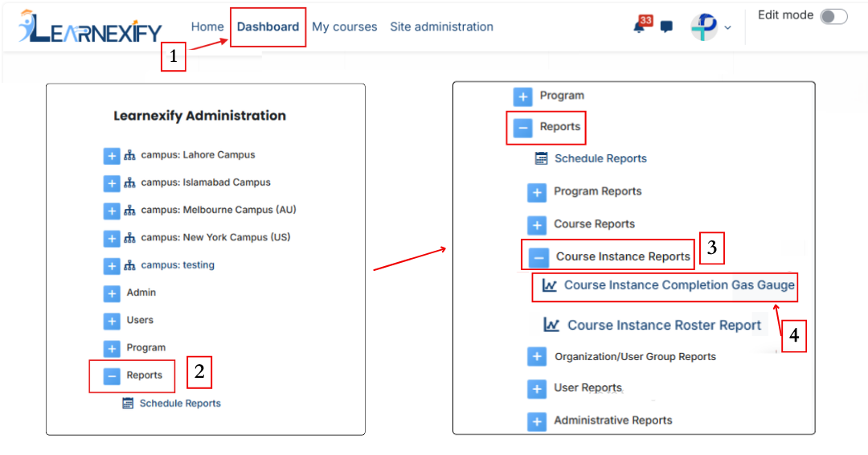Select the Administrative Reports label

(x=612, y=420)
